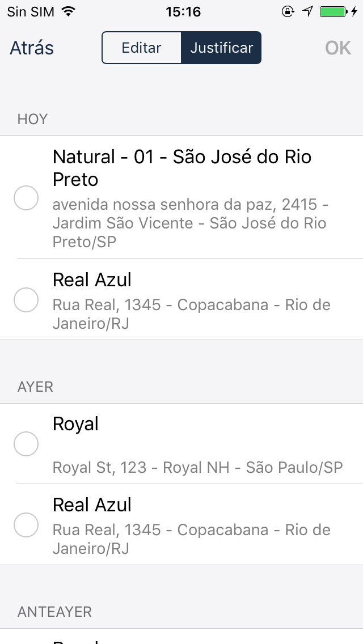Tap the clock showing 15:16
The width and height of the screenshot is (363, 644).
[181, 11]
